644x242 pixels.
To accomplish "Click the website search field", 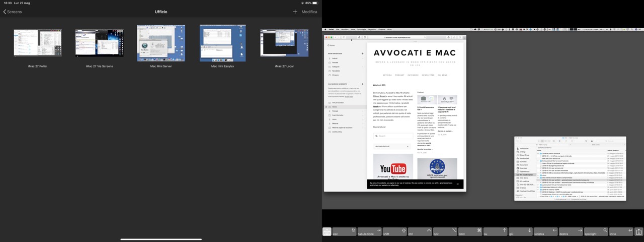I will coord(393,136).
